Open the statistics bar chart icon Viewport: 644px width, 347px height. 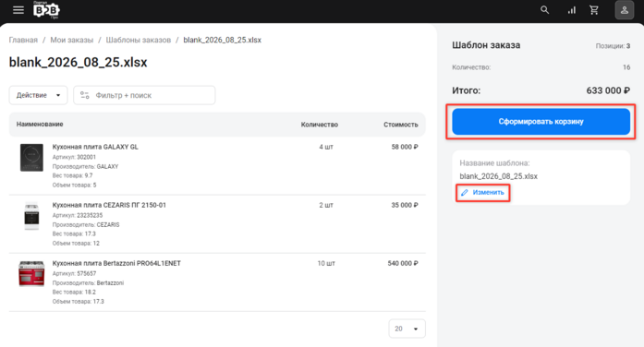tap(571, 10)
